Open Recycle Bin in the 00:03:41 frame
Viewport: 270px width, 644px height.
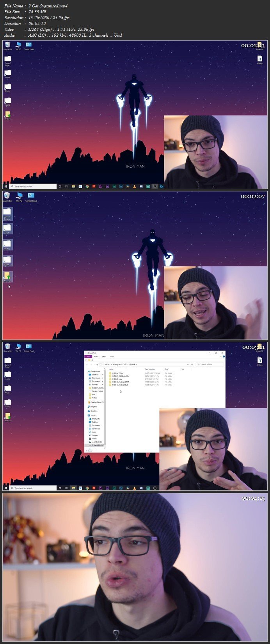tap(7, 348)
